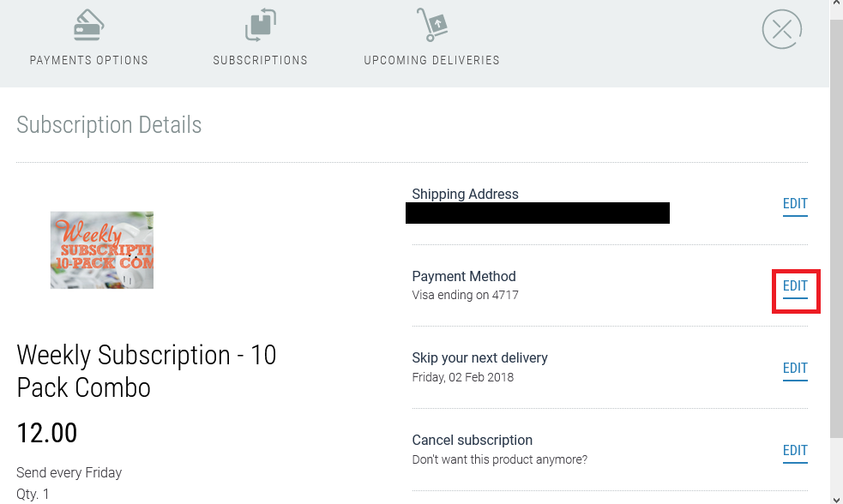The width and height of the screenshot is (843, 504).
Task: Edit to skip your next delivery
Action: [x=794, y=369]
